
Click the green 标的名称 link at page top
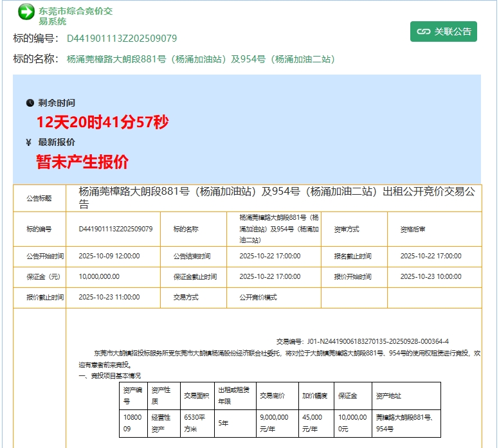201,59
